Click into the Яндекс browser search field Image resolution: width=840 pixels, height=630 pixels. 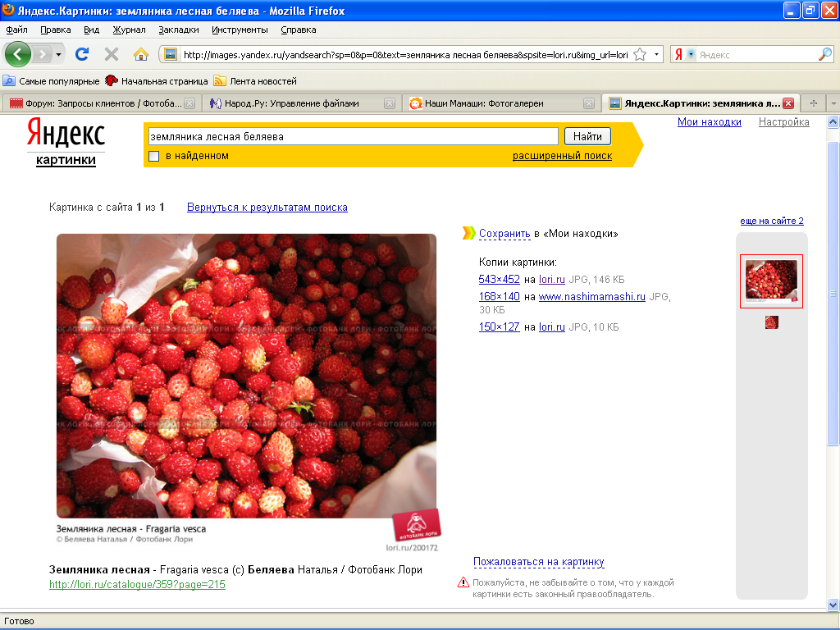[x=756, y=55]
